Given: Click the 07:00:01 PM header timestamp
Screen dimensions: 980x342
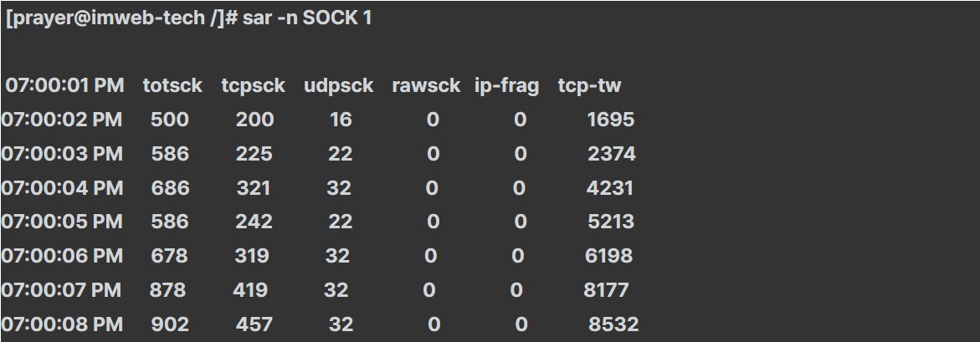Looking at the screenshot, I should [x=65, y=85].
